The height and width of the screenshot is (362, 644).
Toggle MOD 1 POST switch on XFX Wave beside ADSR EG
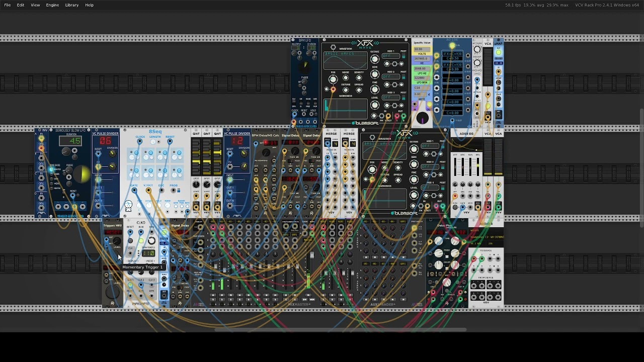coord(443,146)
